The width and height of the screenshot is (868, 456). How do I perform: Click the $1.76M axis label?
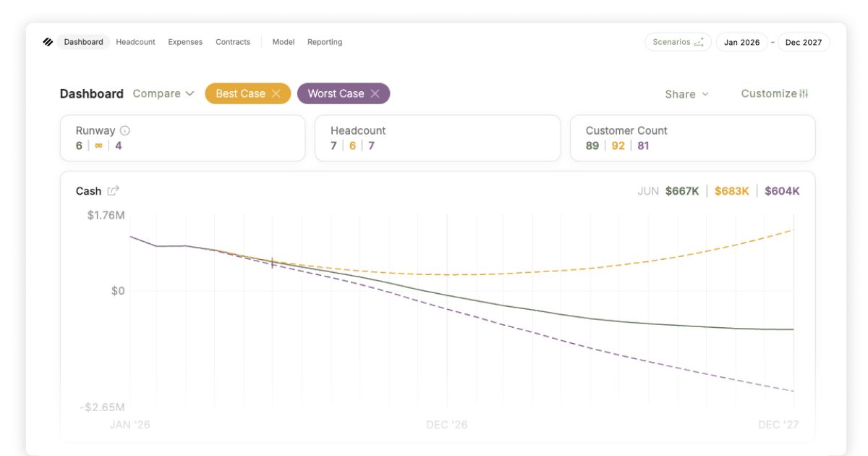(106, 215)
